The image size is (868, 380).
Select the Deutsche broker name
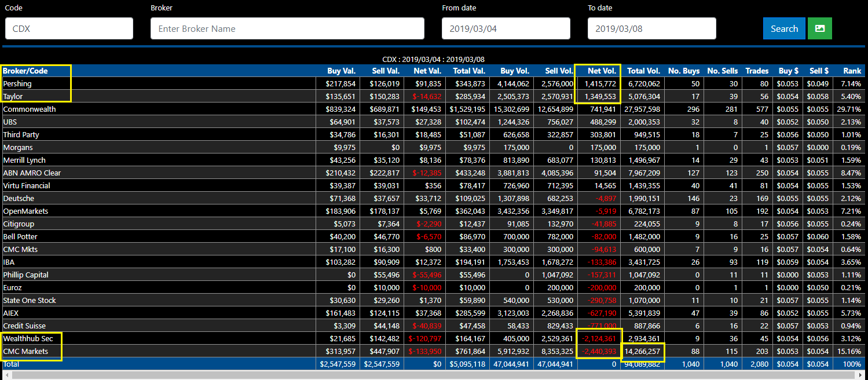(x=19, y=198)
